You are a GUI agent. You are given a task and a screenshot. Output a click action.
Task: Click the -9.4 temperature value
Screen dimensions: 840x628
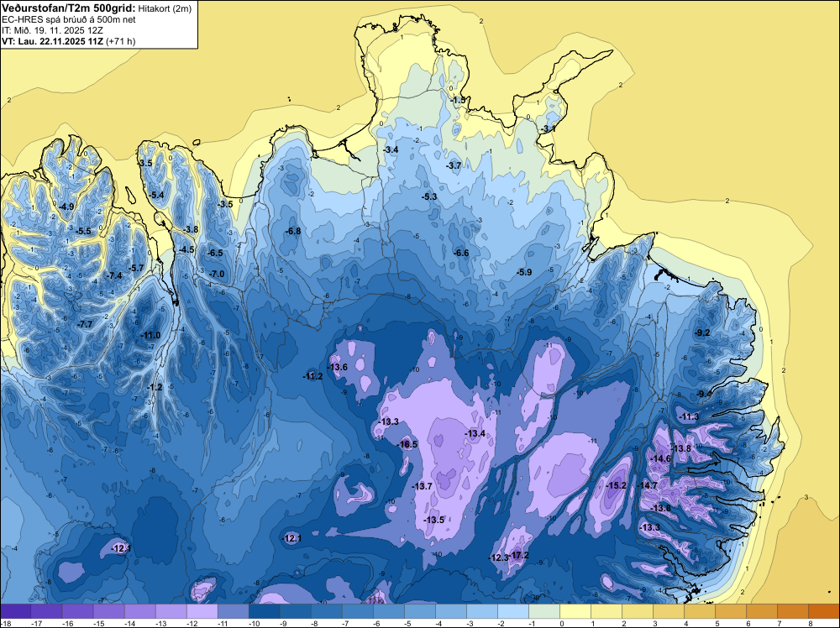click(704, 394)
